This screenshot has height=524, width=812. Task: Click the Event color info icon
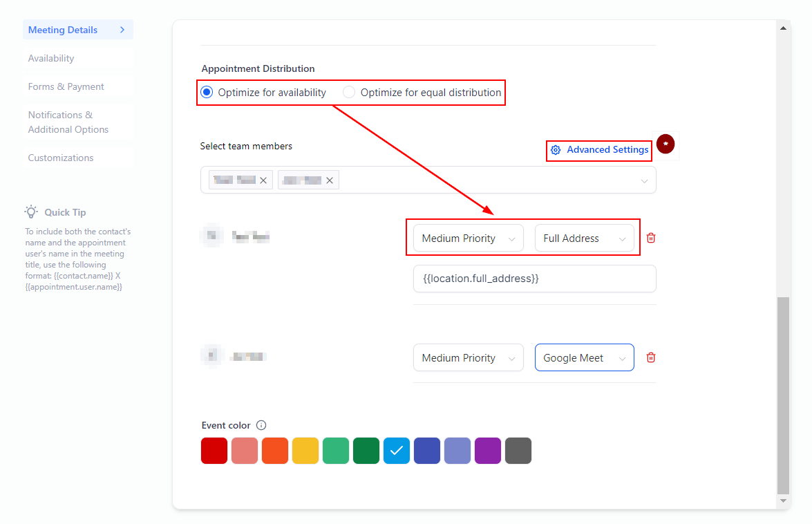point(261,425)
